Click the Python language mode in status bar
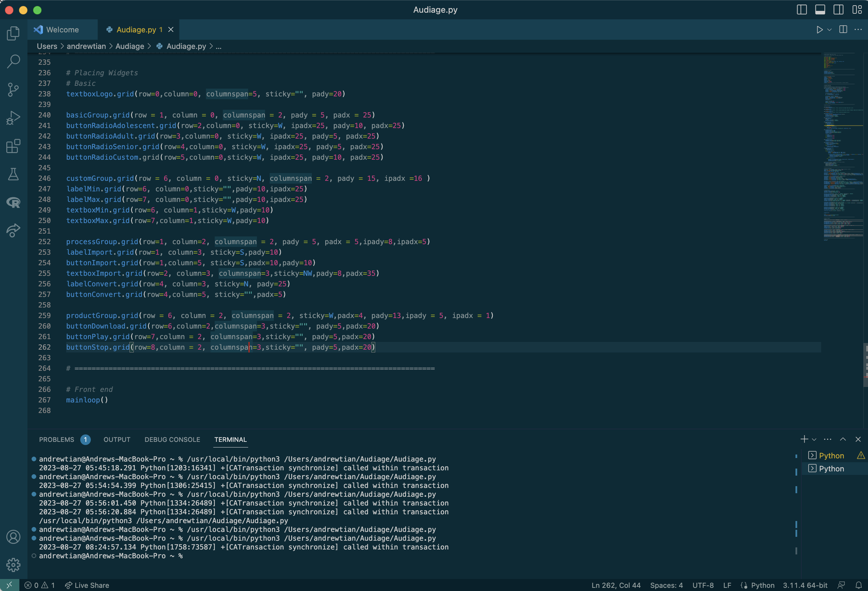 click(x=762, y=585)
